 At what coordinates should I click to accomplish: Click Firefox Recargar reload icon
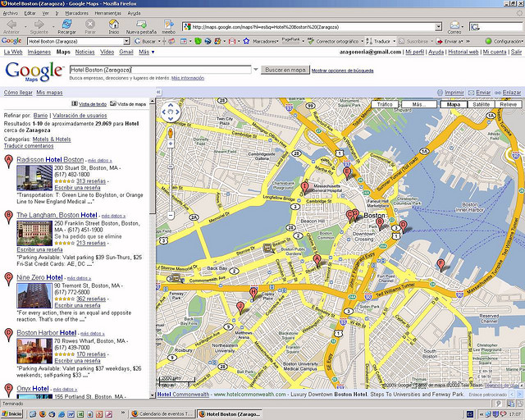pyautogui.click(x=66, y=24)
